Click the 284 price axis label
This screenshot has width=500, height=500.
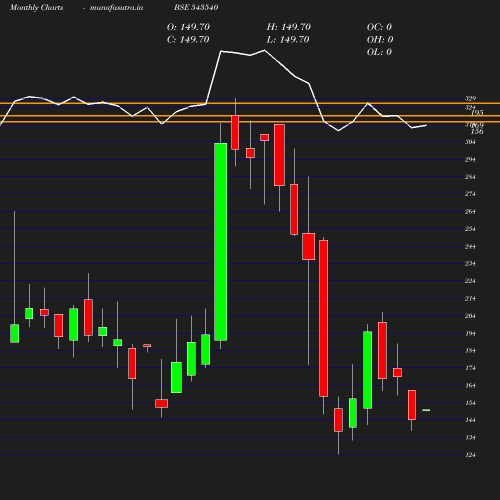[x=470, y=177]
